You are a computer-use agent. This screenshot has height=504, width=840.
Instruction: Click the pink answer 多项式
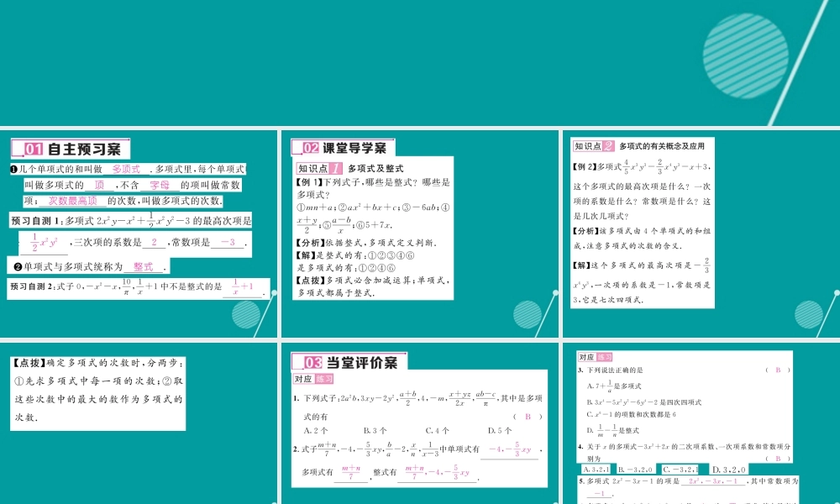coord(126,169)
